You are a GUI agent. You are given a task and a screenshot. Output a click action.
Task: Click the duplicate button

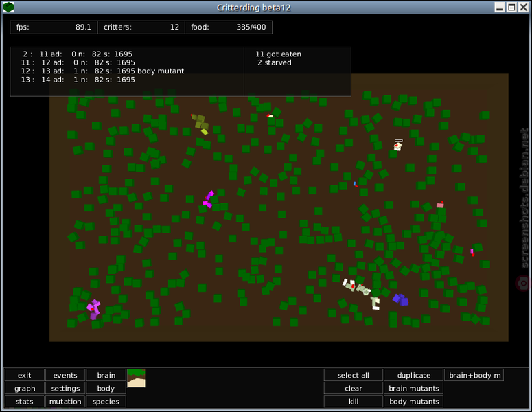pos(414,375)
